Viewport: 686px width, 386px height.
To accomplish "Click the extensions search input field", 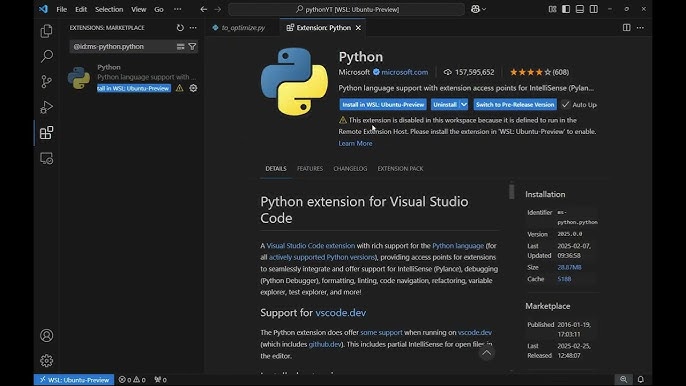I will click(x=123, y=46).
